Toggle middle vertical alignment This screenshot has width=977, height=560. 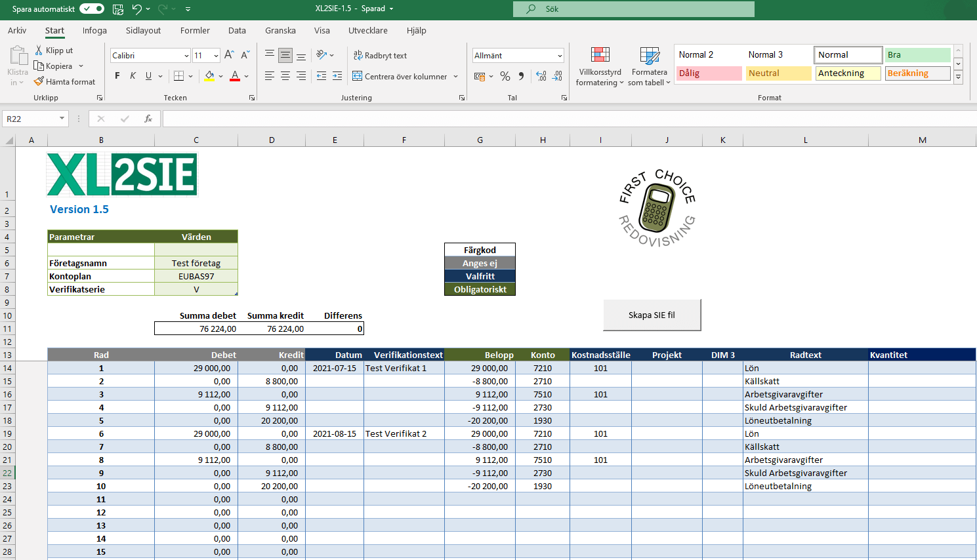[285, 55]
